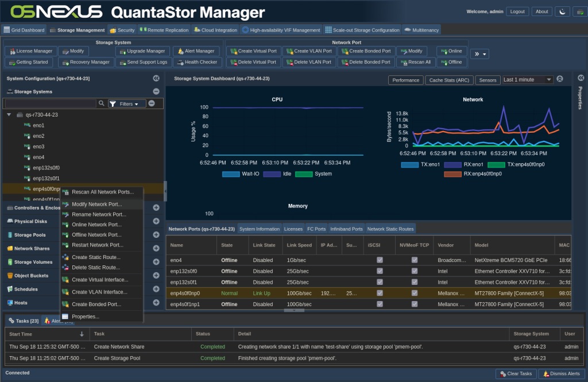The height and width of the screenshot is (382, 588).
Task: Toggle the iSCSI checkbox for eno4
Action: [x=381, y=260]
